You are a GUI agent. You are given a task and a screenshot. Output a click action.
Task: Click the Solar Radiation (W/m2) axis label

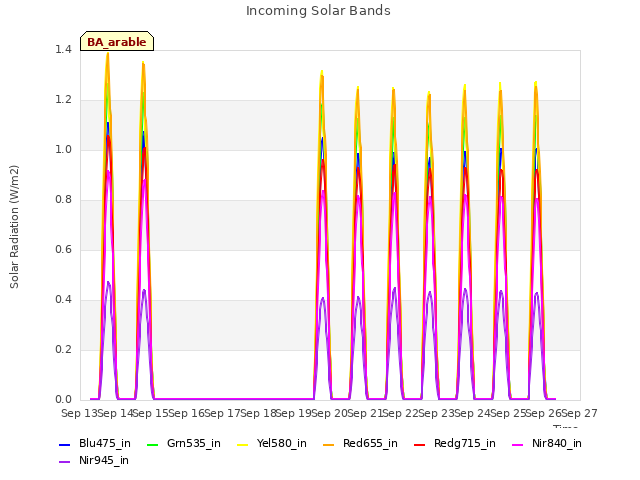[14, 227]
